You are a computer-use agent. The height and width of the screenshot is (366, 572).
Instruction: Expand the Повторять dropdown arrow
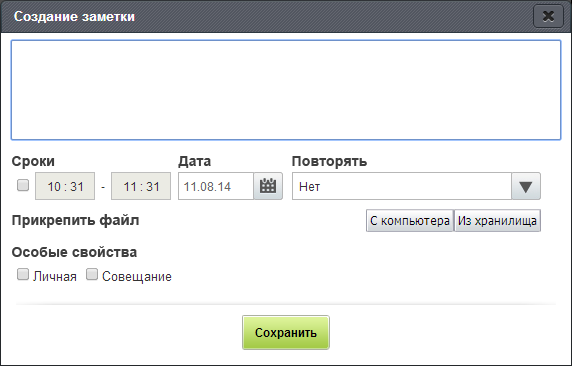pyautogui.click(x=526, y=186)
